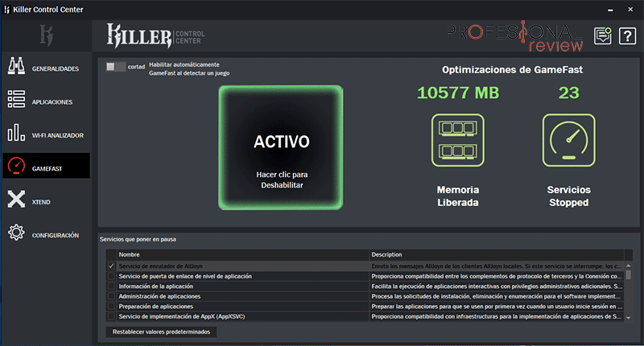Check Servicio de implementación de AppX checkbox
This screenshot has width=644, height=346.
click(111, 316)
